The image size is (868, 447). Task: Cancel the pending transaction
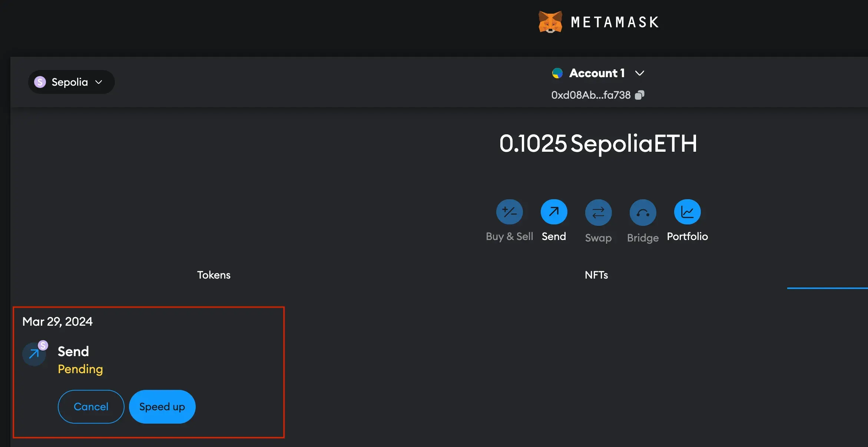tap(91, 407)
